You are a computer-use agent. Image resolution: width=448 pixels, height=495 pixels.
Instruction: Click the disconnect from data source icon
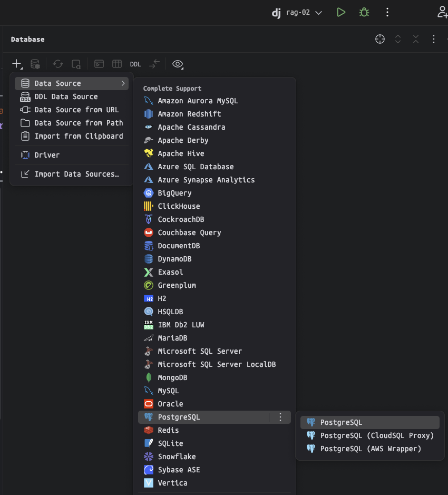click(76, 64)
